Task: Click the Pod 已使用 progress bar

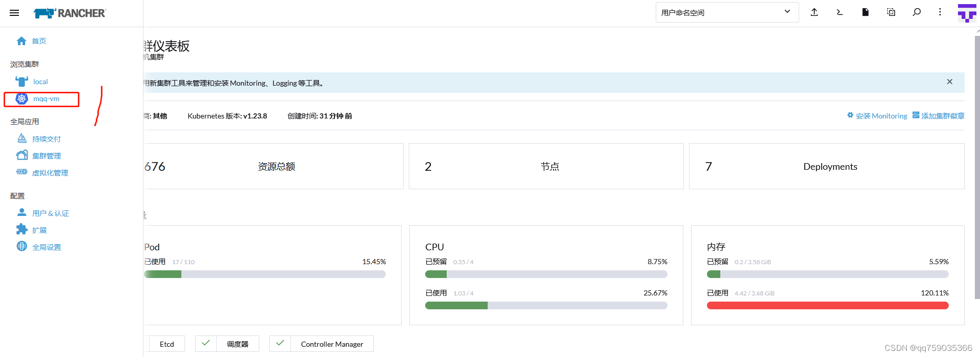Action: coord(265,274)
